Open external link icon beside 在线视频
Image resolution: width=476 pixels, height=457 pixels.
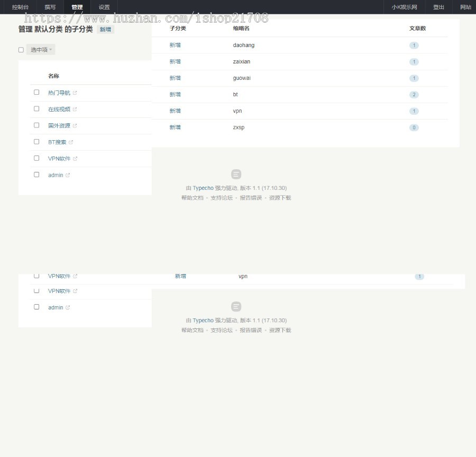point(75,109)
